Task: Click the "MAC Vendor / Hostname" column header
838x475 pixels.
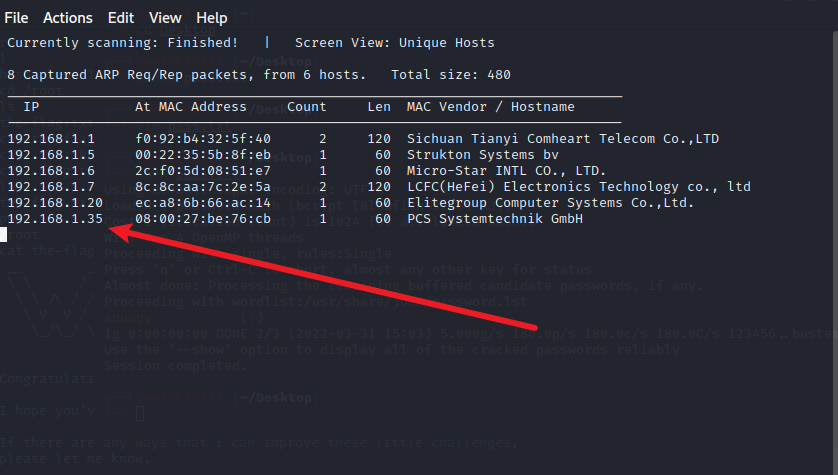Action: click(x=491, y=107)
